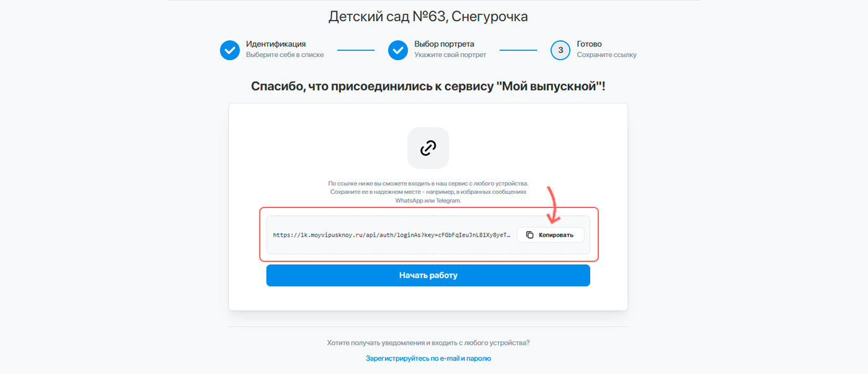Click the Хотите получать уведомления question text
Image resolution: width=868 pixels, height=374 pixels.
tap(428, 342)
